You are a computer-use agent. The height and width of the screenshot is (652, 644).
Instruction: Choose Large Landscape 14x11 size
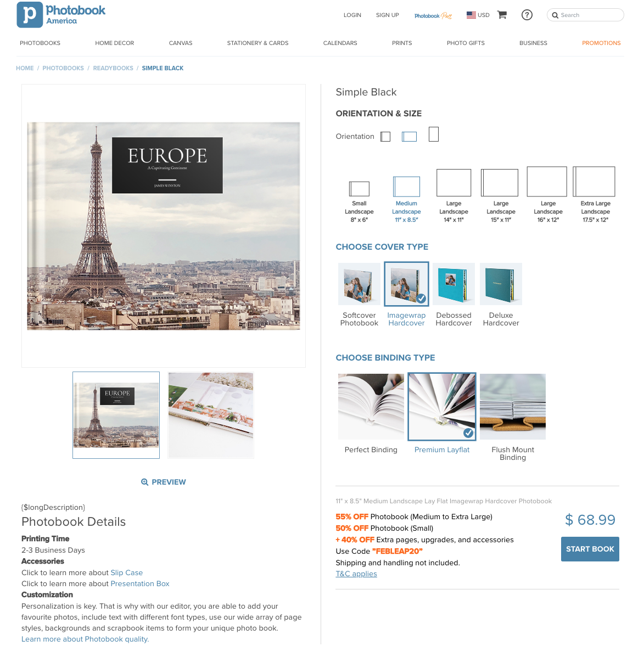(x=453, y=196)
